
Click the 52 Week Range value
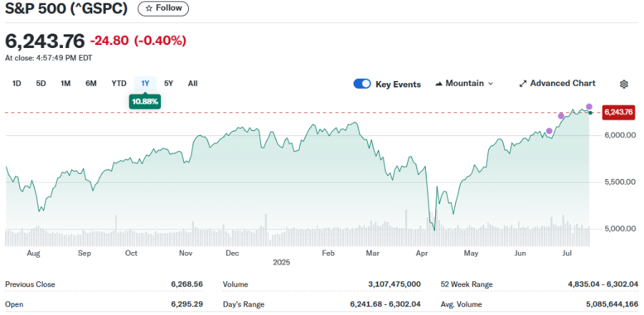603,284
